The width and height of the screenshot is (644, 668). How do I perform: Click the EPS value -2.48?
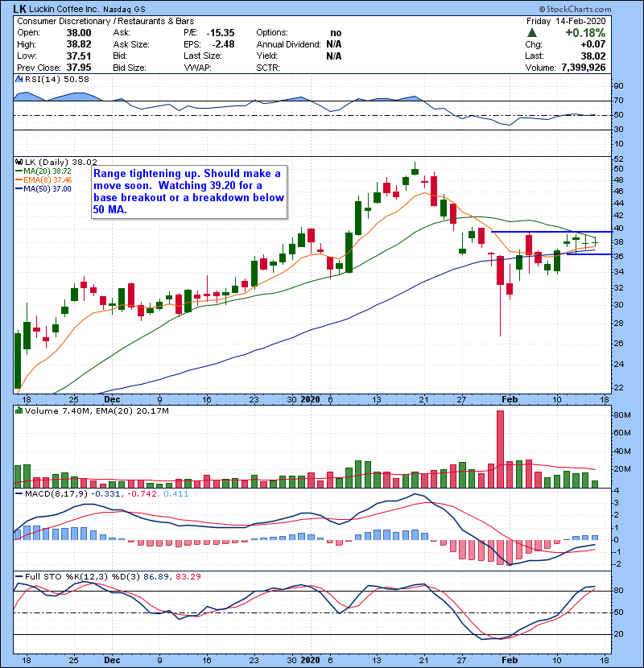coord(223,44)
